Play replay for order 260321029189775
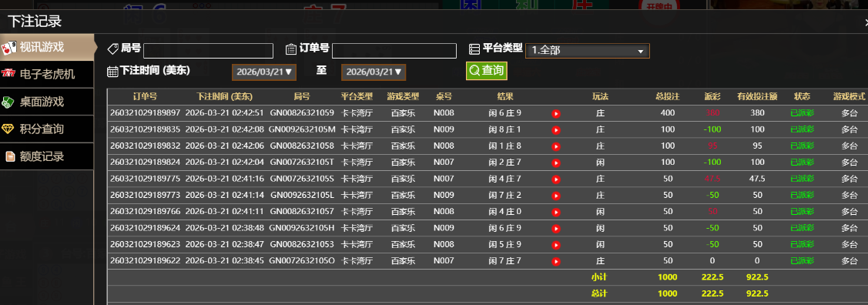Viewport: 868px width, 305px height. click(x=556, y=179)
